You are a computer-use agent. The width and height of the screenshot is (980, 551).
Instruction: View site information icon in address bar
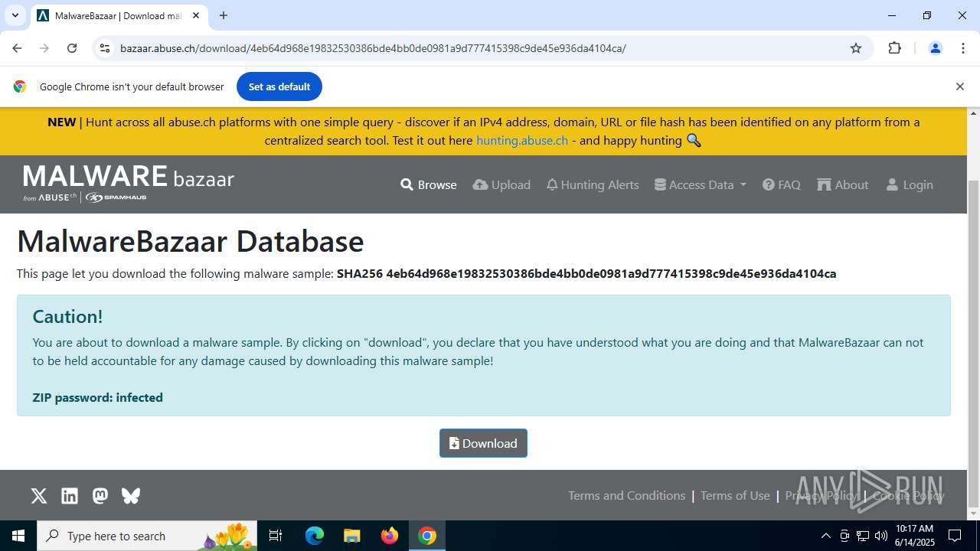click(106, 48)
